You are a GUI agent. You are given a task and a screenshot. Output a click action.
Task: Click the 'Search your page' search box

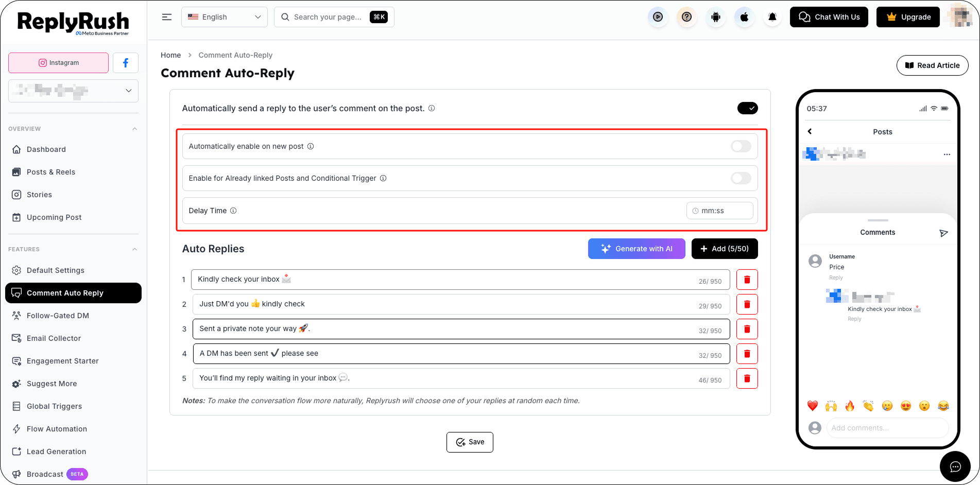(x=334, y=17)
